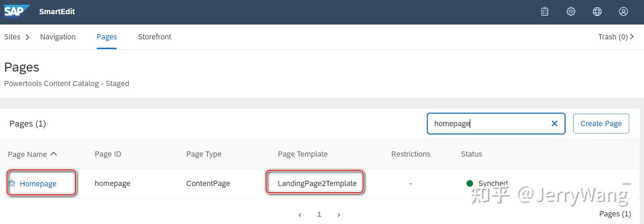Image resolution: width=644 pixels, height=224 pixels.
Task: Click the home icon beside Homepage
Action: point(12,183)
